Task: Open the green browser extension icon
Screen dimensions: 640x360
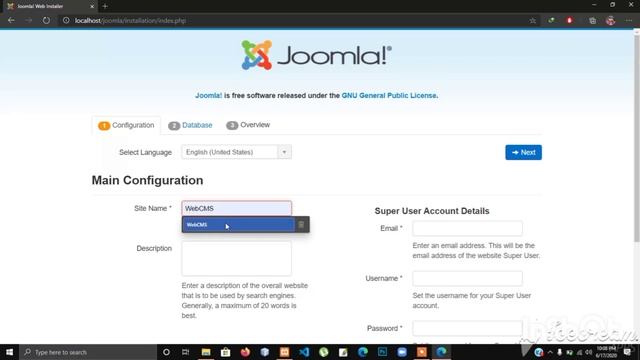Action: coord(551,20)
